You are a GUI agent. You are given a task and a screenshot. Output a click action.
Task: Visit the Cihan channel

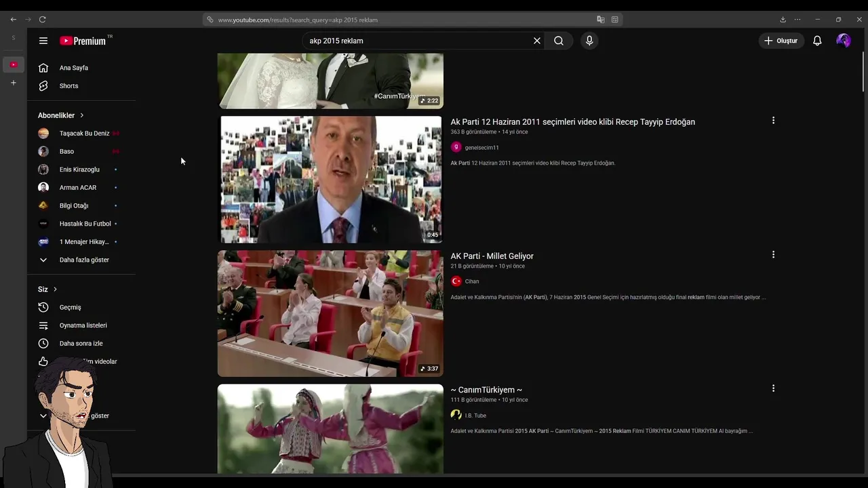[472, 281]
